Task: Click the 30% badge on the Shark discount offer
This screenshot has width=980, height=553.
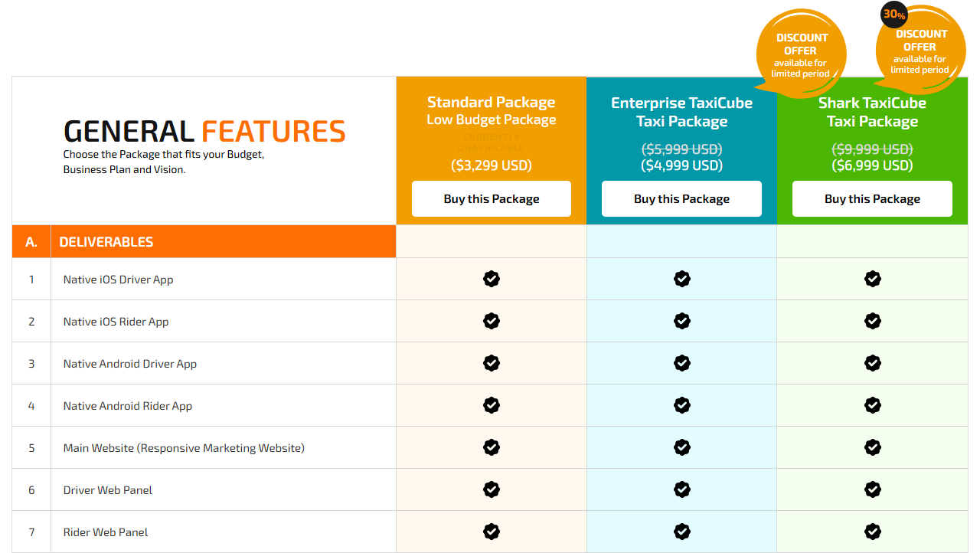Action: coord(893,15)
